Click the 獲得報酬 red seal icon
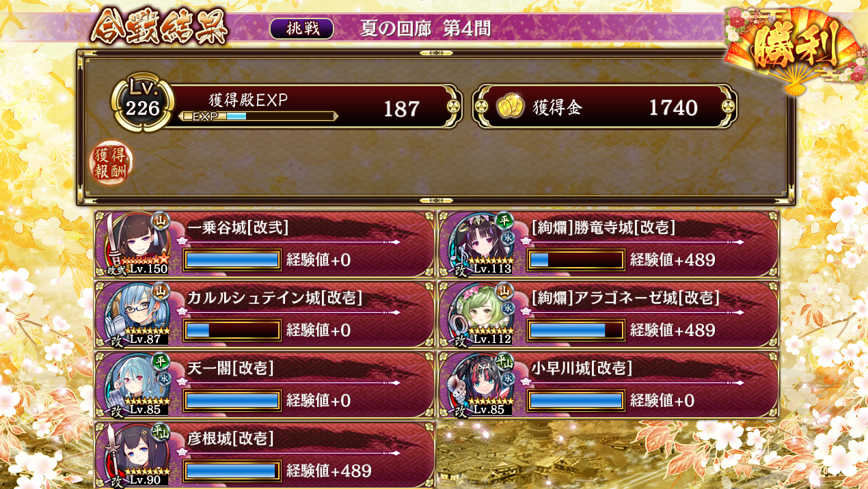The image size is (868, 489). pyautogui.click(x=111, y=163)
